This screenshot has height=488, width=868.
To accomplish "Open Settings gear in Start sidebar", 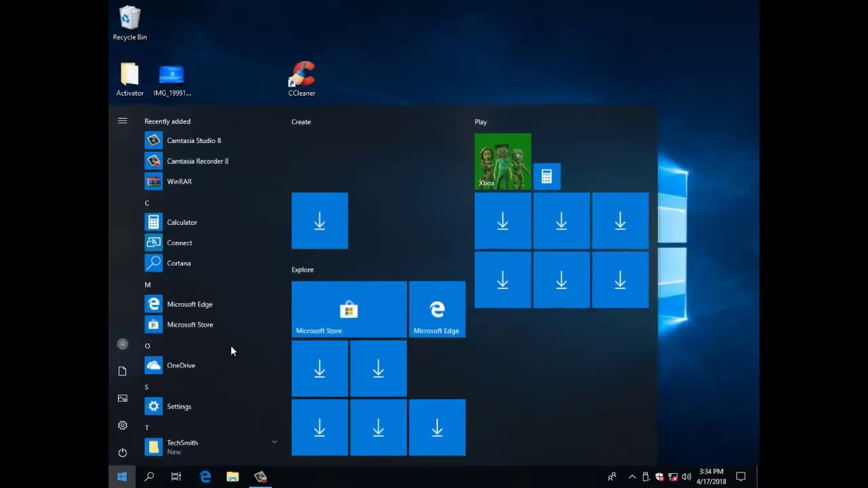I will (x=122, y=426).
